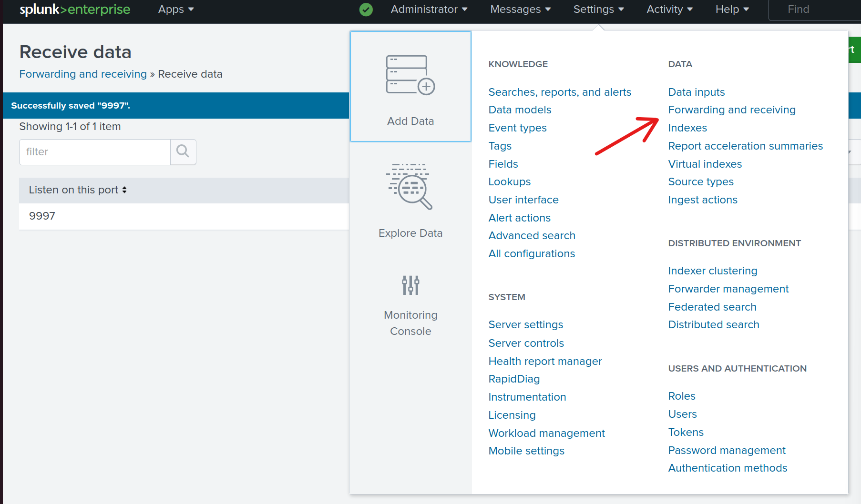861x504 pixels.
Task: Open the Activity menu
Action: click(669, 10)
